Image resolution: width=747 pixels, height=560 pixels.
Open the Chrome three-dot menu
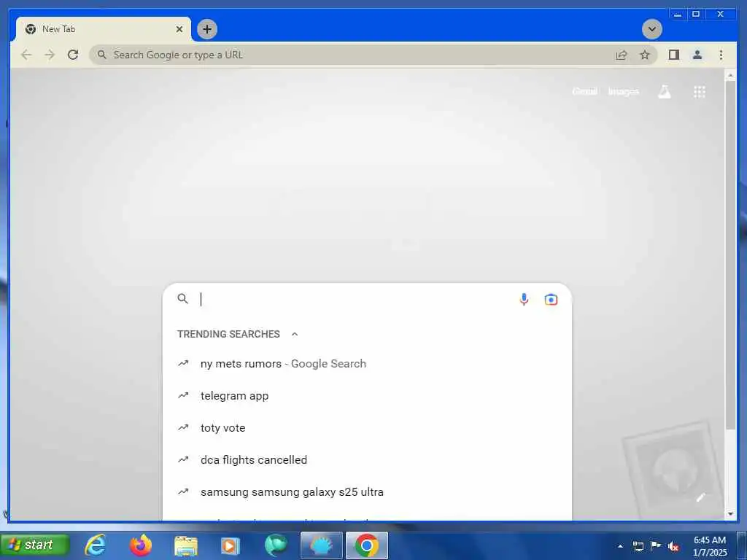(721, 55)
